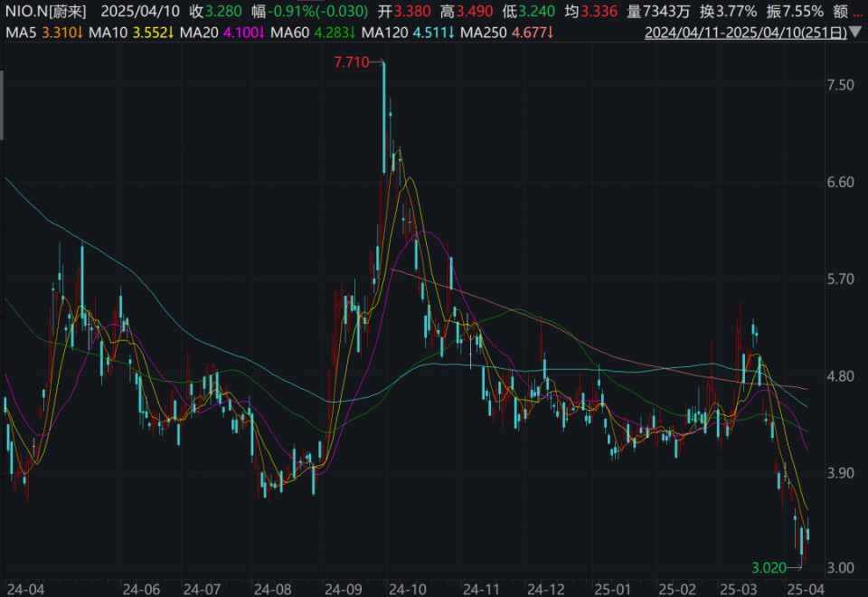Click the 24-09 date axis label

tap(344, 589)
